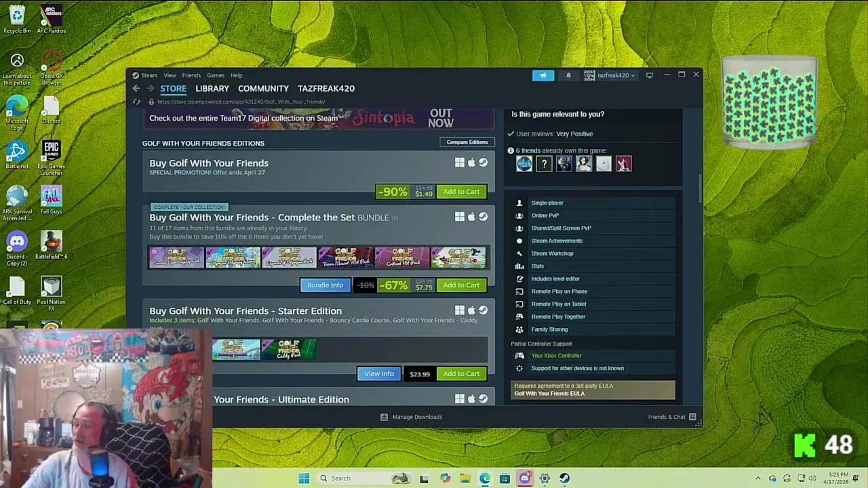868x488 pixels.
Task: Click the question-mark friend avatar
Action: point(544,163)
